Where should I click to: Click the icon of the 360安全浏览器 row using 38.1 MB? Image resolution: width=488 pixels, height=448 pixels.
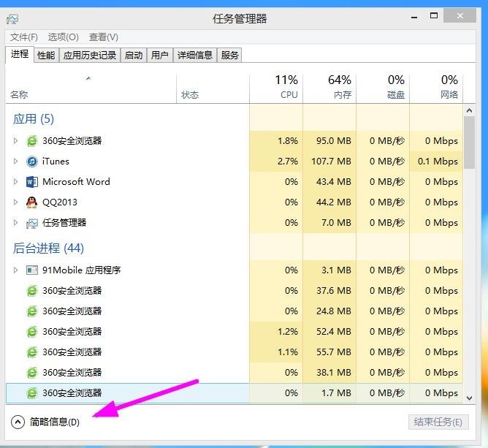pos(31,372)
